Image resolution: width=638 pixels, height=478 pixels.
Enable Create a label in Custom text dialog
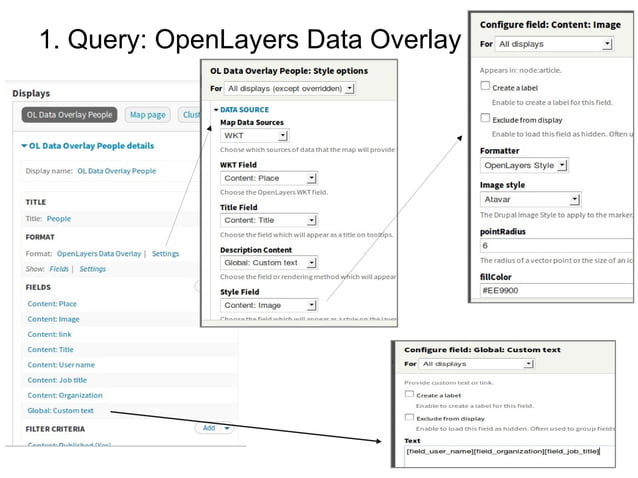(x=409, y=394)
